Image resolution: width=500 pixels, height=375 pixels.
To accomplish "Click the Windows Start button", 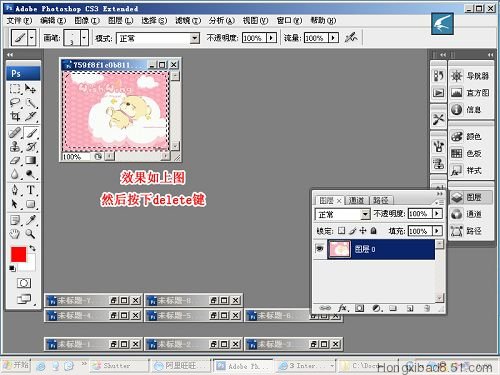I will point(16,366).
